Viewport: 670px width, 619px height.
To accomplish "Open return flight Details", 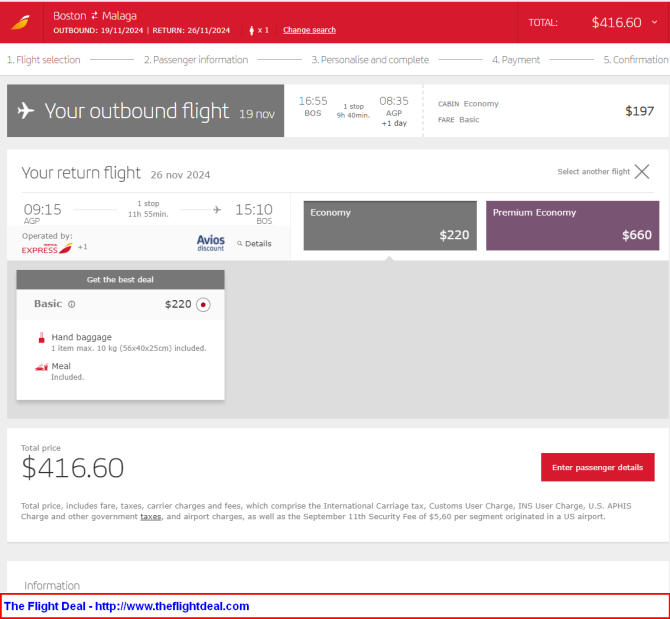I will 258,243.
